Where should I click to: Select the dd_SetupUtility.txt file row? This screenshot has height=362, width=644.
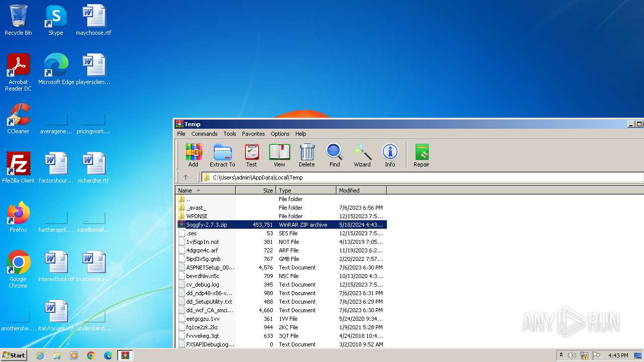(x=281, y=302)
